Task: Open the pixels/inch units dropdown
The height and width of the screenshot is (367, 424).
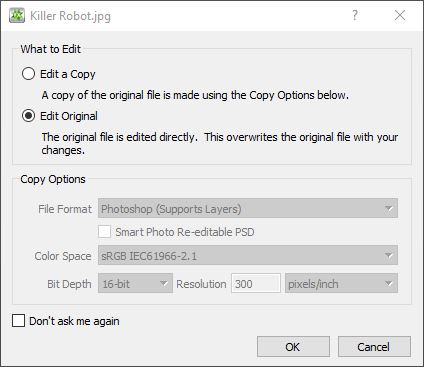Action: click(x=341, y=283)
